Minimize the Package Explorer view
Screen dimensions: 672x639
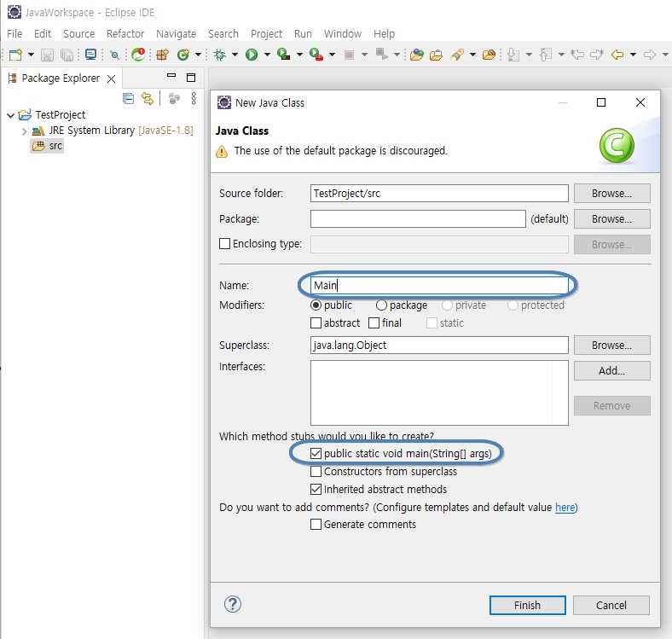click(171, 75)
